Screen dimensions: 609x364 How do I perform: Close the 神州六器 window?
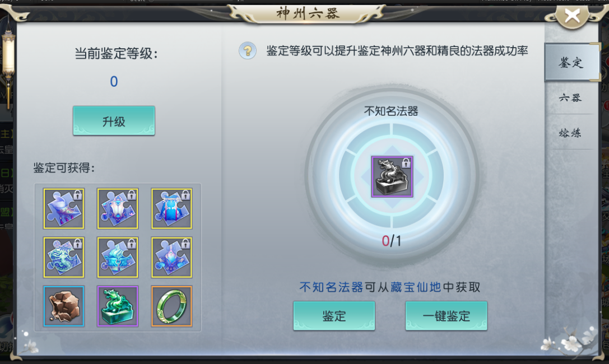[x=572, y=16]
